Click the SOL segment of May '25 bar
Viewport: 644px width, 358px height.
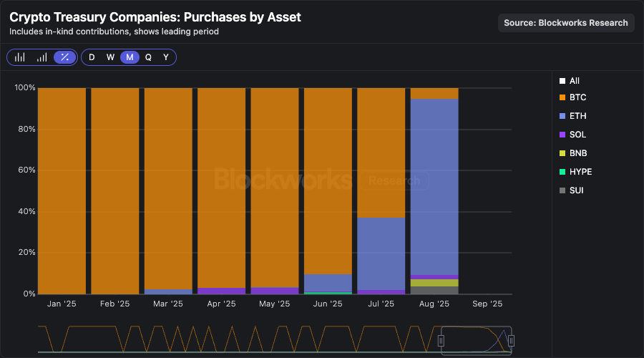tap(275, 291)
